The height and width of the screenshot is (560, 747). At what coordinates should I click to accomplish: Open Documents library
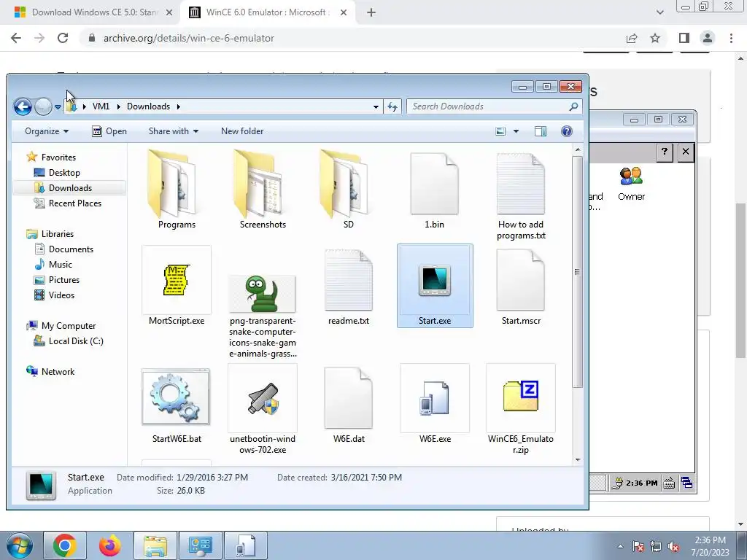point(63,249)
